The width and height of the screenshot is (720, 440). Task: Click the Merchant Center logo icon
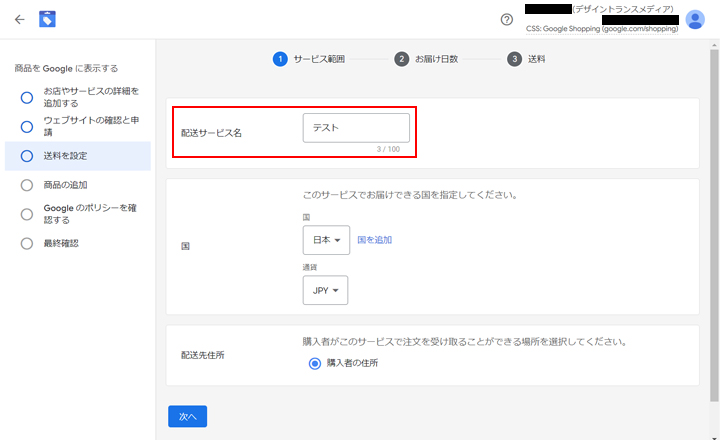[x=47, y=19]
